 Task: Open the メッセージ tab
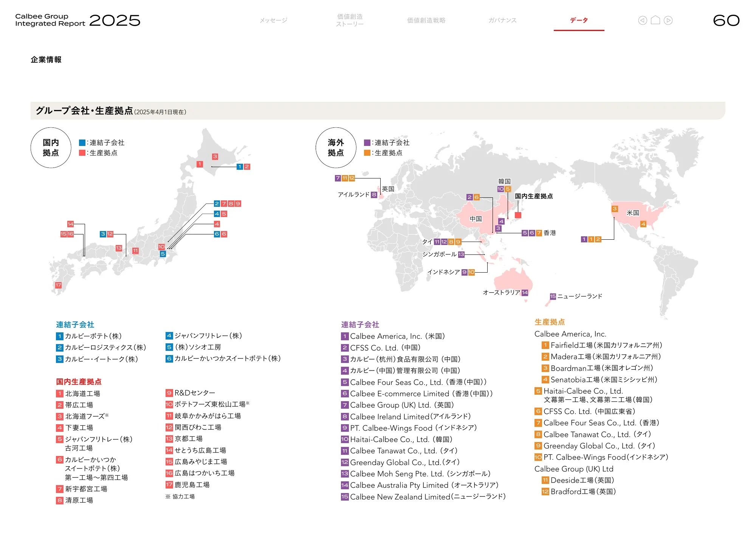(x=273, y=20)
